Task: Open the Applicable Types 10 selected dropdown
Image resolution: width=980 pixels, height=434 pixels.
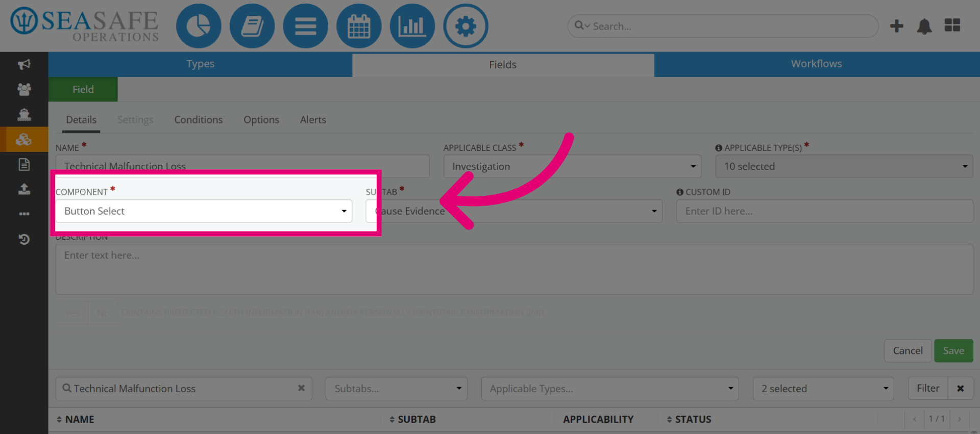Action: point(844,167)
